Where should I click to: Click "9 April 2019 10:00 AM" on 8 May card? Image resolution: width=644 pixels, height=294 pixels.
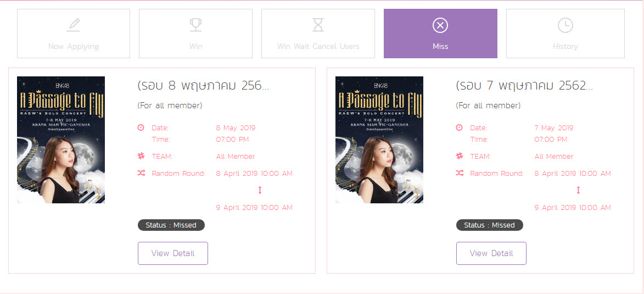254,208
